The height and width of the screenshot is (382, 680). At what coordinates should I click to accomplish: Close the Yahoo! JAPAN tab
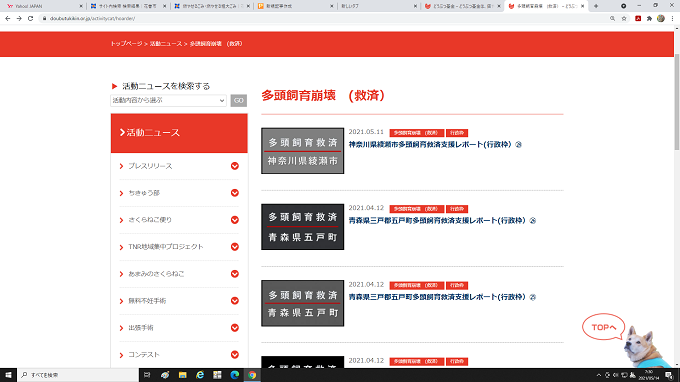click(81, 6)
